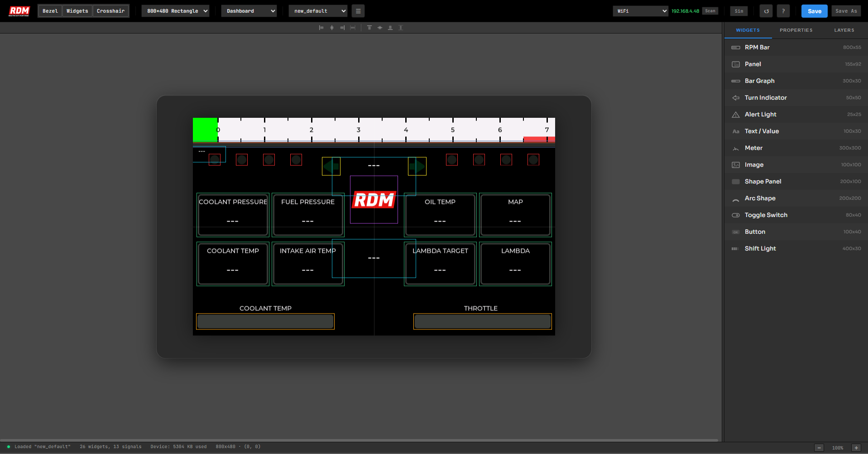Select the FUEL PRESSURE panel on canvas

[308, 215]
